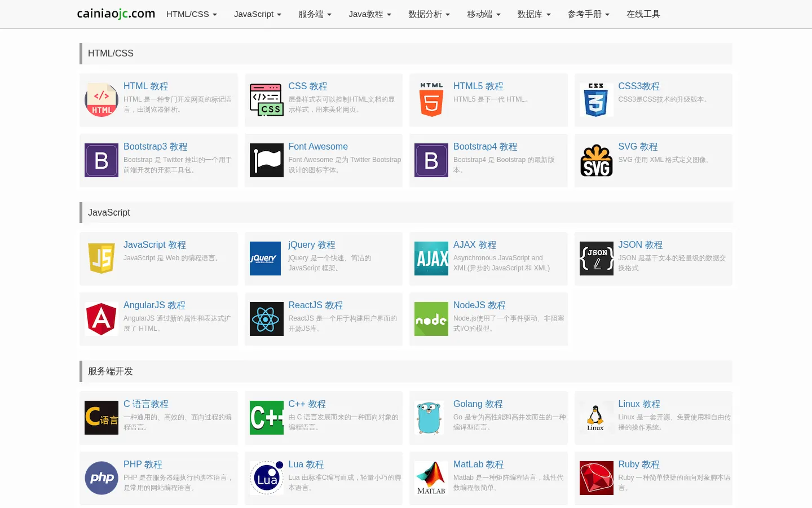Open the HTML 教程 link
The image size is (812, 508).
[x=146, y=86]
